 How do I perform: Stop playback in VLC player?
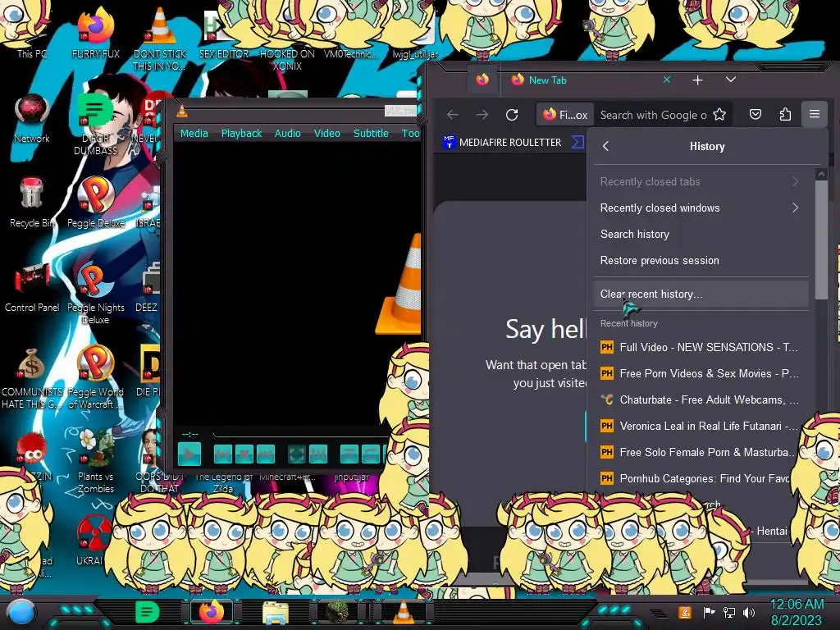pyautogui.click(x=244, y=454)
